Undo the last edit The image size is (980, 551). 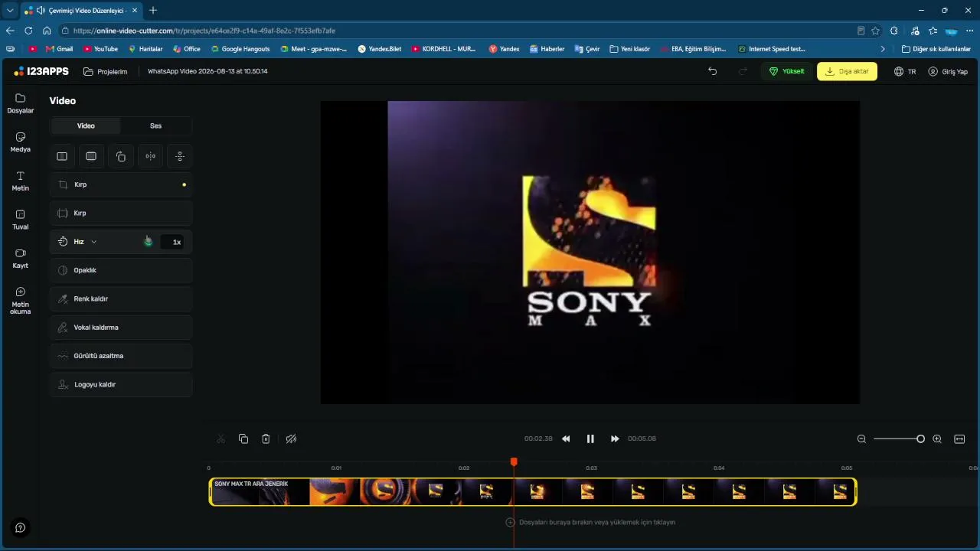713,71
